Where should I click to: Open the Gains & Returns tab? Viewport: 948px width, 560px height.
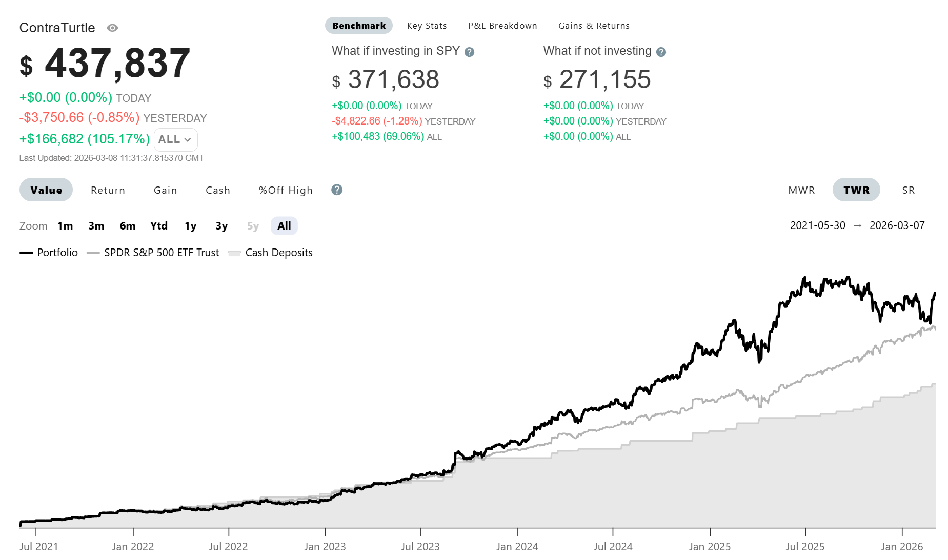[x=594, y=26]
